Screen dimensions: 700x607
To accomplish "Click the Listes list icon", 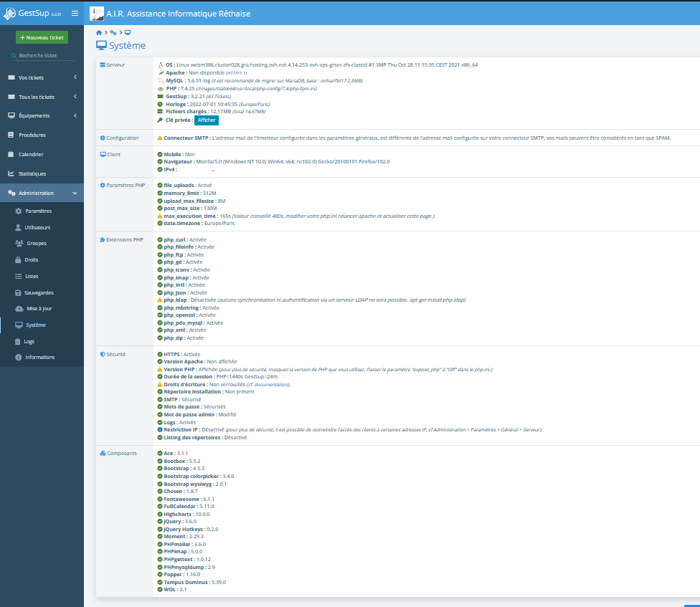I will click(19, 276).
